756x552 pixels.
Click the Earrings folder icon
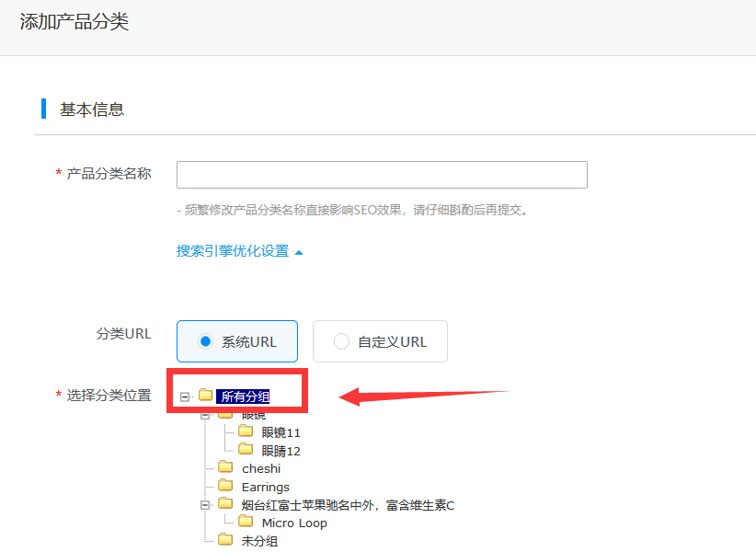click(x=225, y=486)
